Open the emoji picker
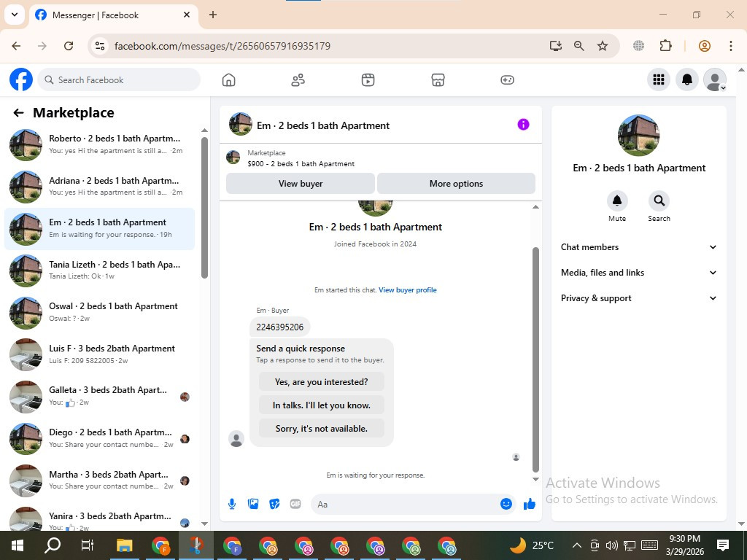This screenshot has height=560, width=747. pos(506,504)
